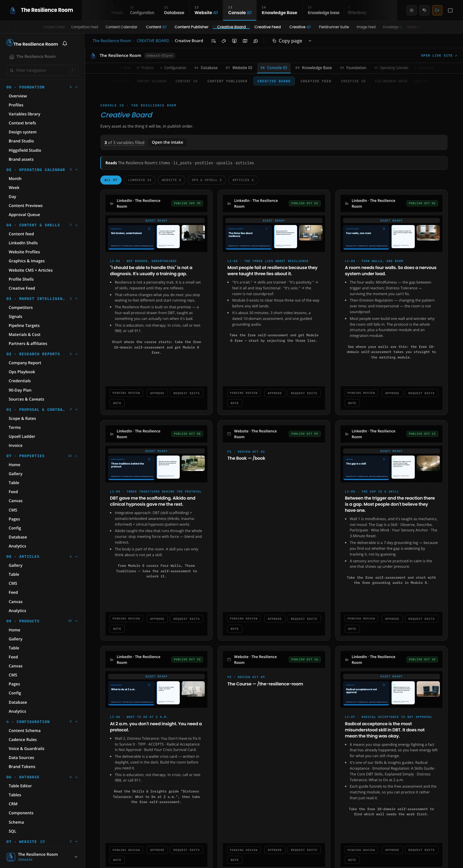Open notifications bell icon in sidebar
This screenshot has height=868, width=463.
[65, 43]
